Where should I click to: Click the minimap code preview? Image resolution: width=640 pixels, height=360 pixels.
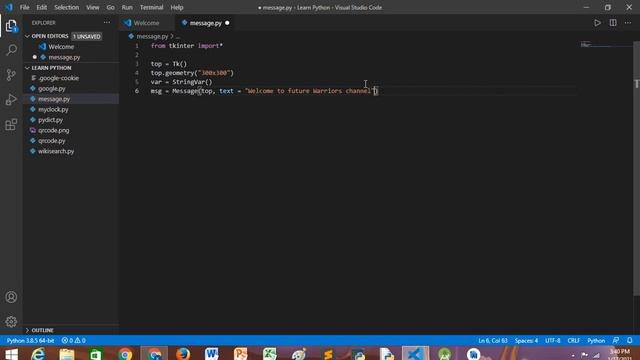pyautogui.click(x=586, y=45)
